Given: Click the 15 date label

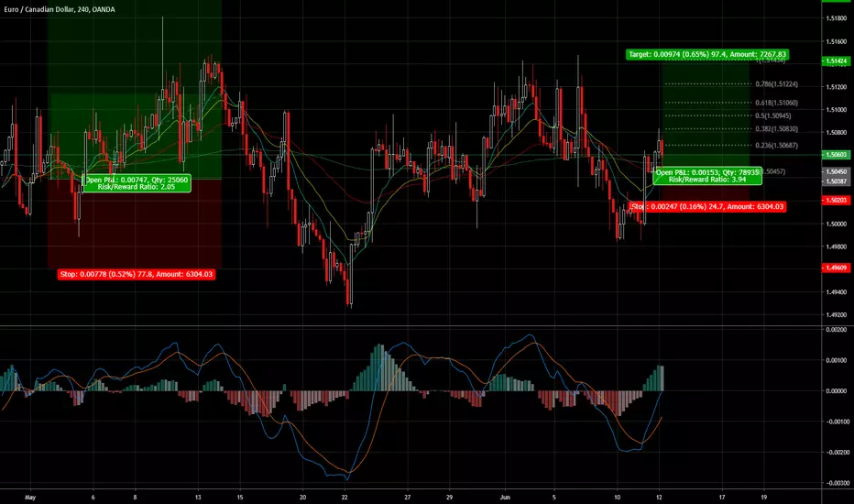Looking at the screenshot, I should [x=240, y=498].
